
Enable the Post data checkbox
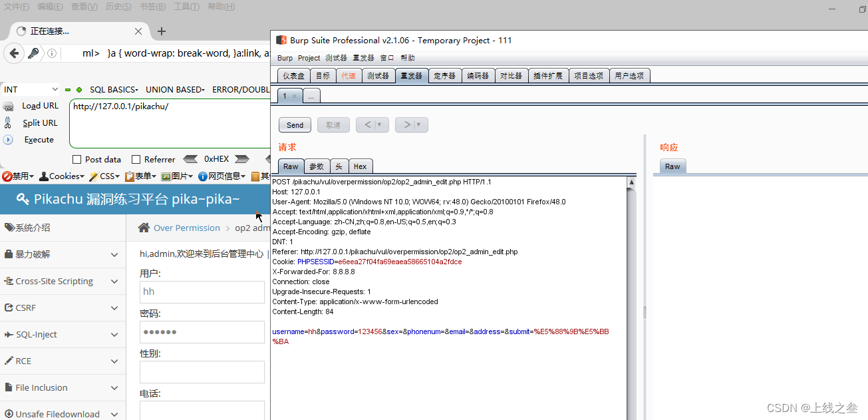[x=76, y=160]
